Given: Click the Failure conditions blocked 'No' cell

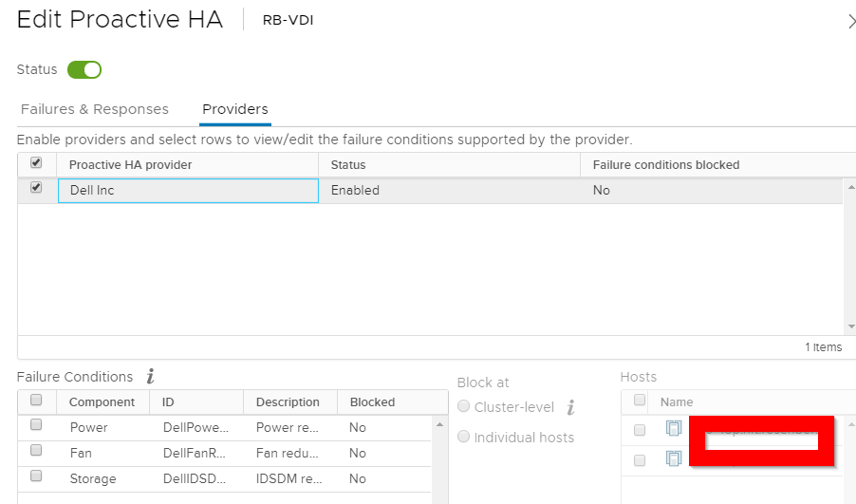Looking at the screenshot, I should 712,191.
